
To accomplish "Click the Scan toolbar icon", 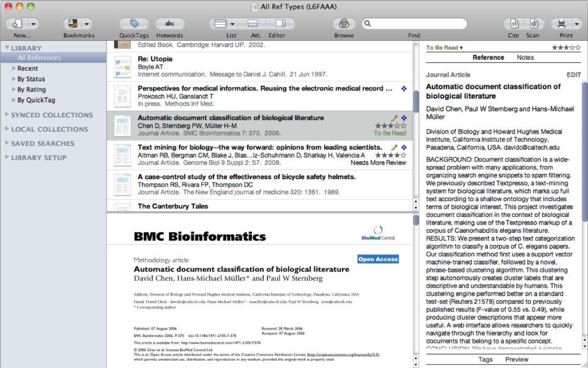I will click(533, 24).
